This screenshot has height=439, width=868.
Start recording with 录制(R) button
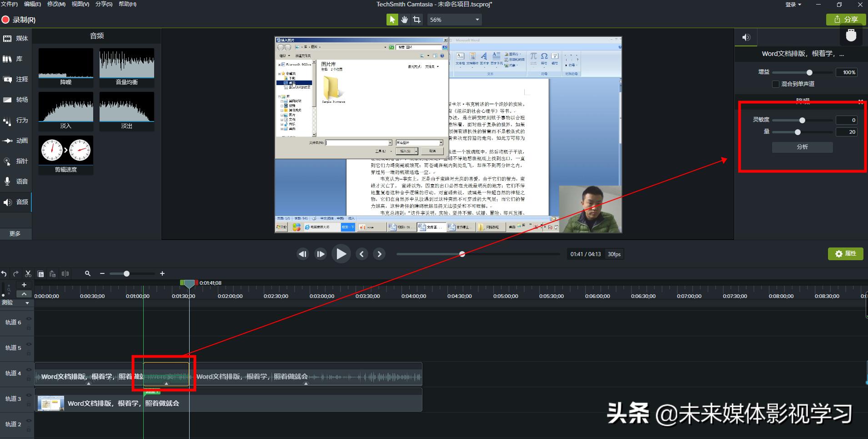pyautogui.click(x=19, y=20)
